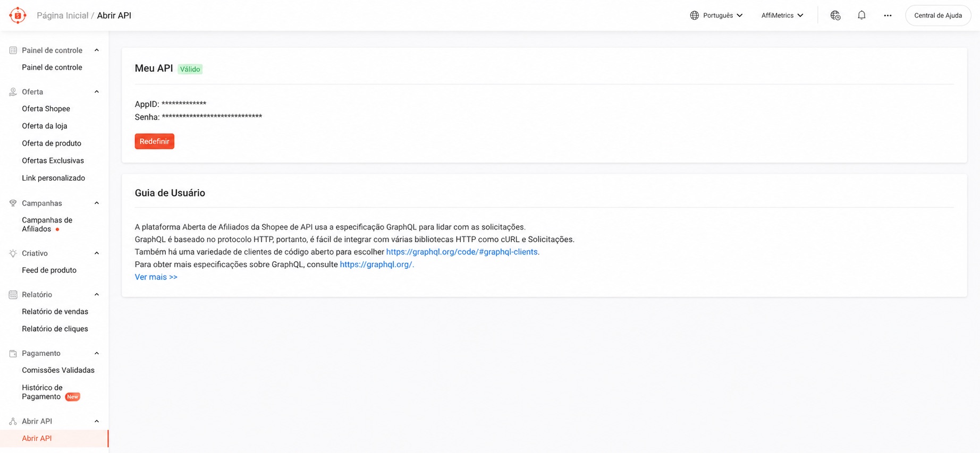Click the Relatório calendar icon
This screenshot has height=453, width=980.
pos(13,295)
